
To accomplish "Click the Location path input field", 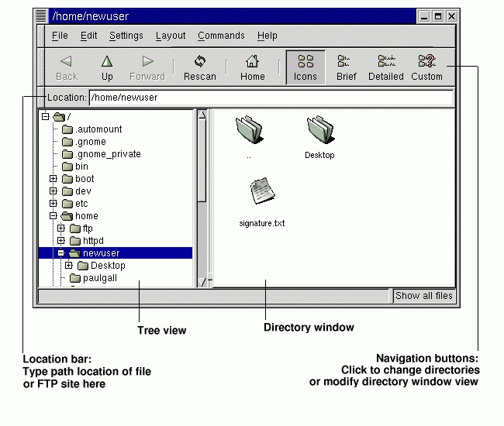I will [x=271, y=98].
